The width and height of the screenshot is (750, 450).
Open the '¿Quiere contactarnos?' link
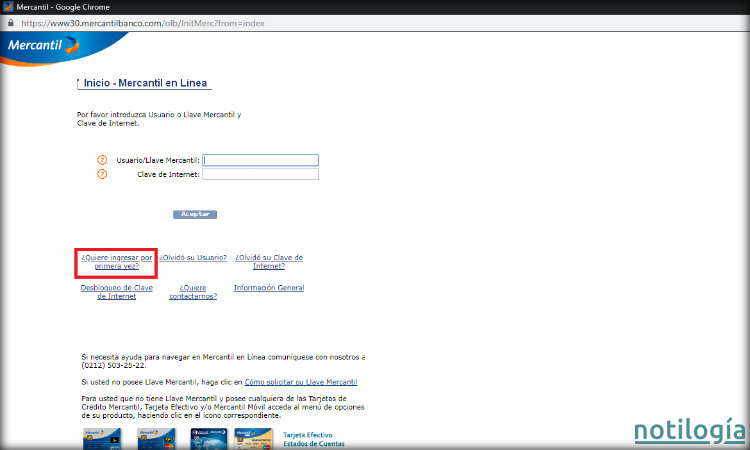193,292
